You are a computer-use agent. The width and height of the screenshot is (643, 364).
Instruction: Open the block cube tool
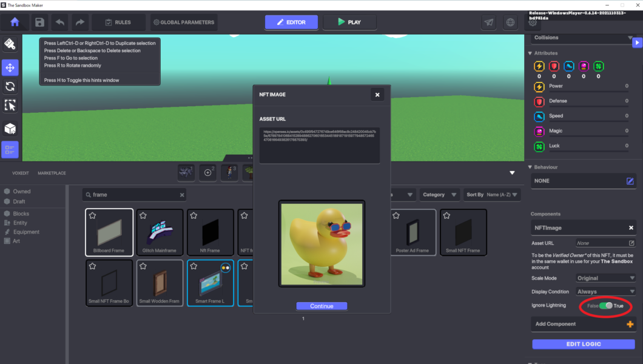10,129
